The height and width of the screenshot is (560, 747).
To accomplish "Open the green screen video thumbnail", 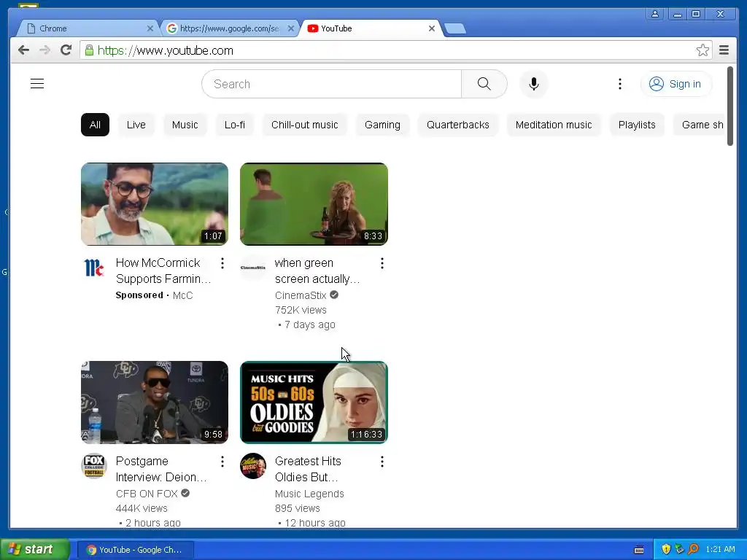I will point(314,204).
